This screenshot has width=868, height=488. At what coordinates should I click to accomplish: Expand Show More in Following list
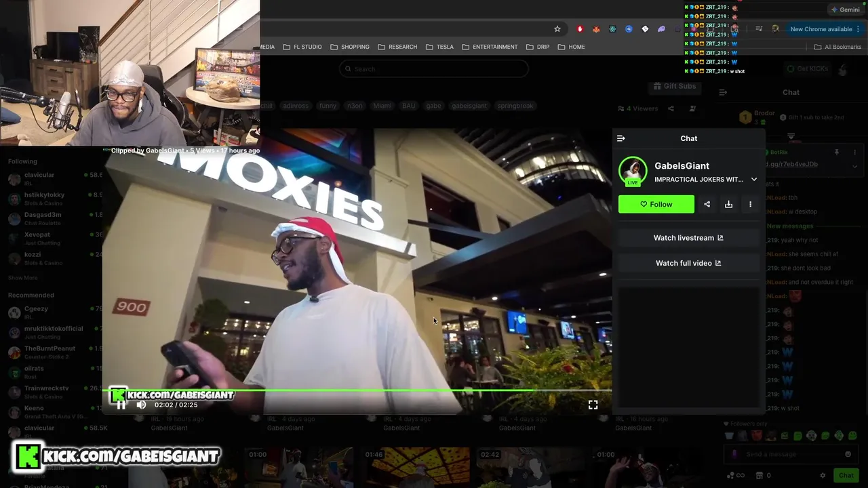tap(23, 278)
